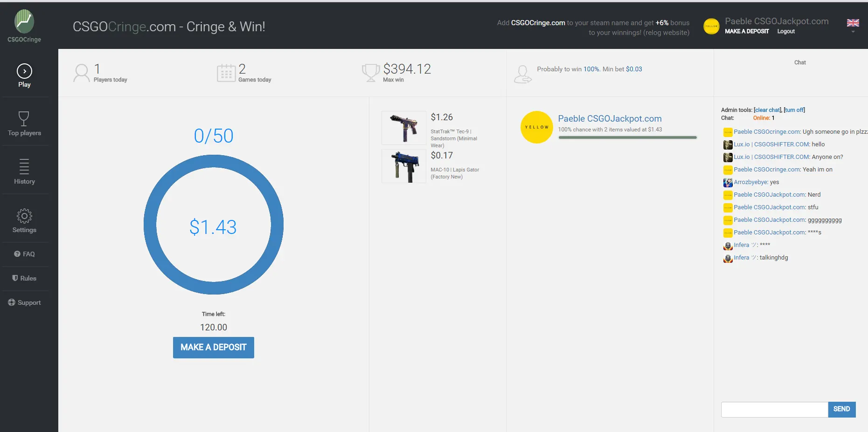Open the MAC-10 Lapis Gator thumbnail
This screenshot has width=868, height=432.
(404, 166)
